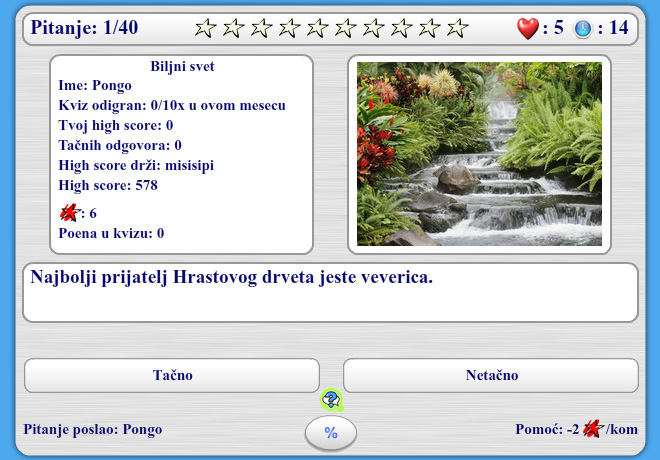Click the Tvoj high score: 0 line
This screenshot has height=460, width=660.
click(x=116, y=125)
